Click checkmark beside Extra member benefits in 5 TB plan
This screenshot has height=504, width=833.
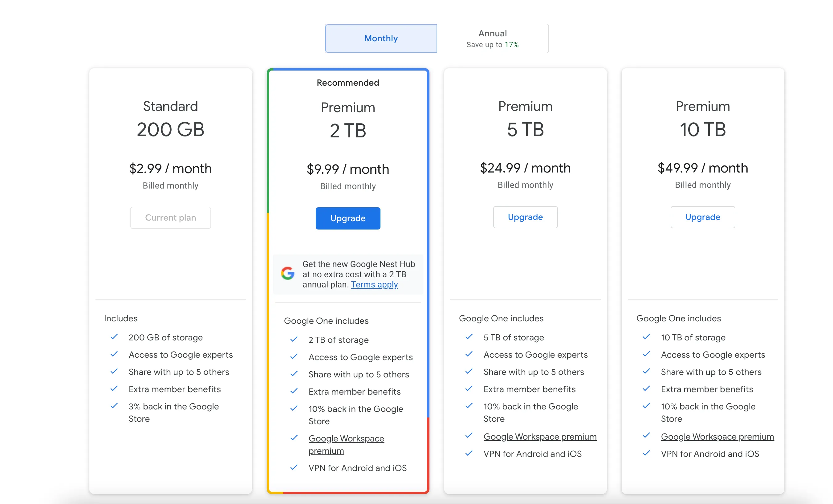469,388
